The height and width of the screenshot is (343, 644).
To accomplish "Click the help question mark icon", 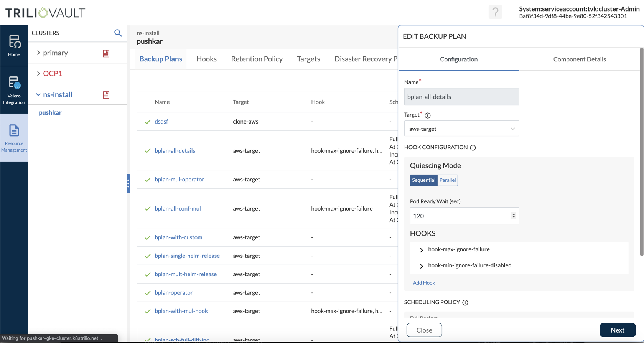I will [495, 12].
